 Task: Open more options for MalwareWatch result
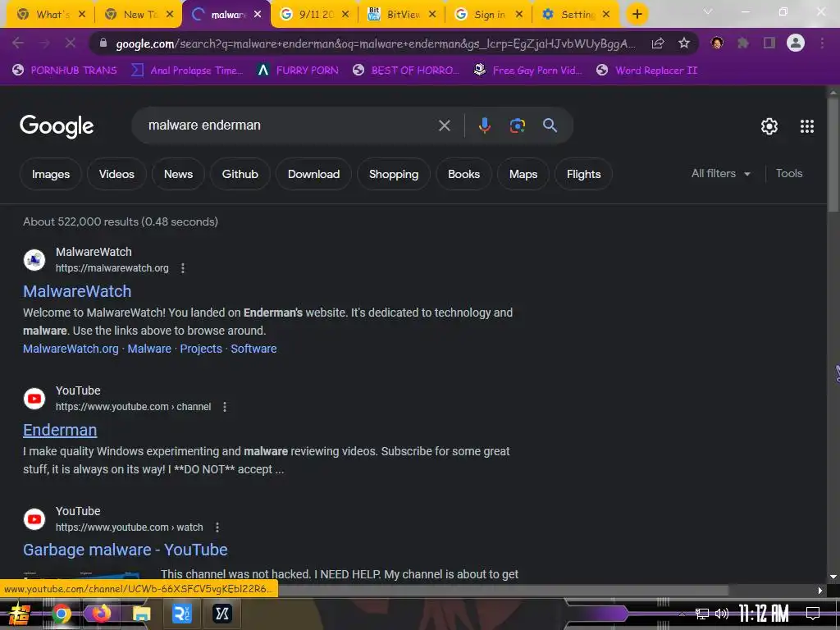pos(183,268)
